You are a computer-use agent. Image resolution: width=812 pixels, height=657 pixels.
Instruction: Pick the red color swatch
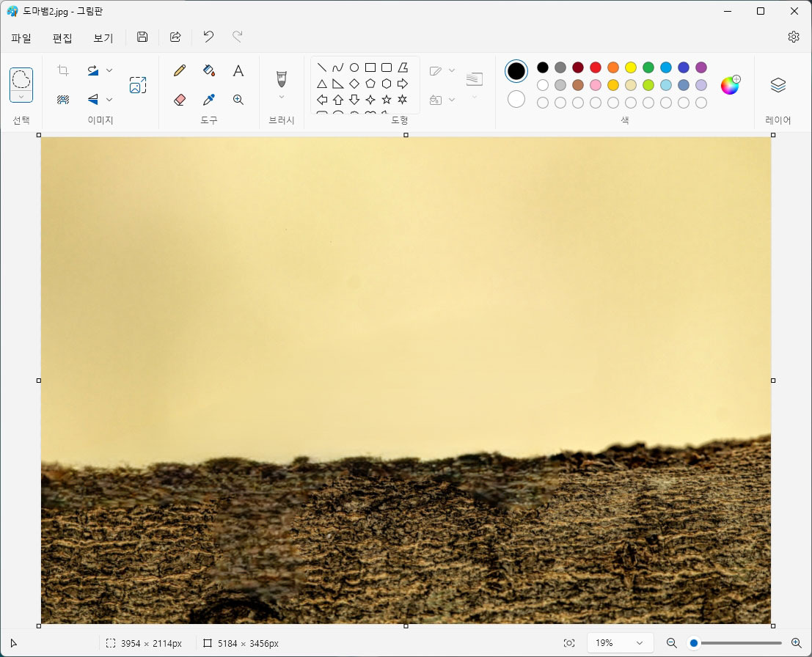tap(596, 67)
